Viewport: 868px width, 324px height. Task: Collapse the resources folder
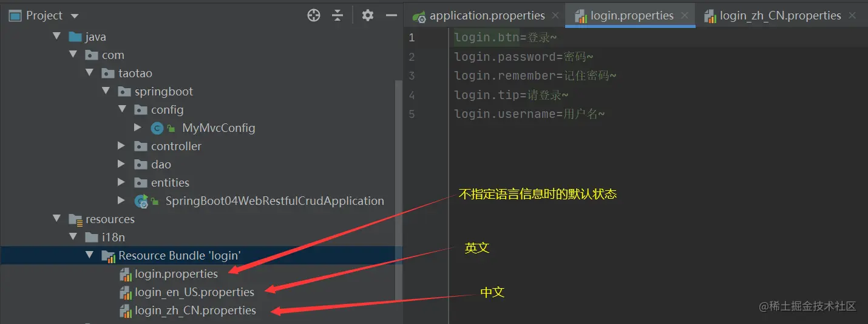56,219
